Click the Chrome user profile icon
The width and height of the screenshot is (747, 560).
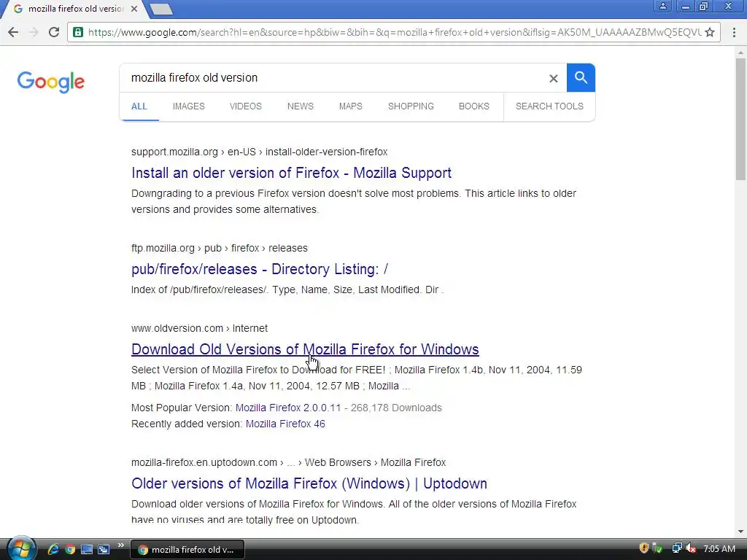pos(662,6)
